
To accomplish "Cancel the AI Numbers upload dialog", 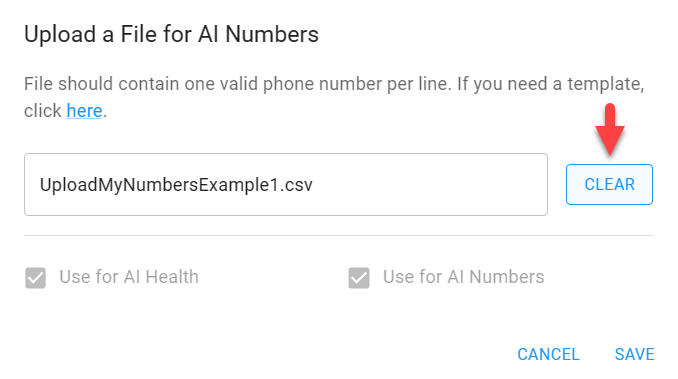I will click(x=548, y=354).
